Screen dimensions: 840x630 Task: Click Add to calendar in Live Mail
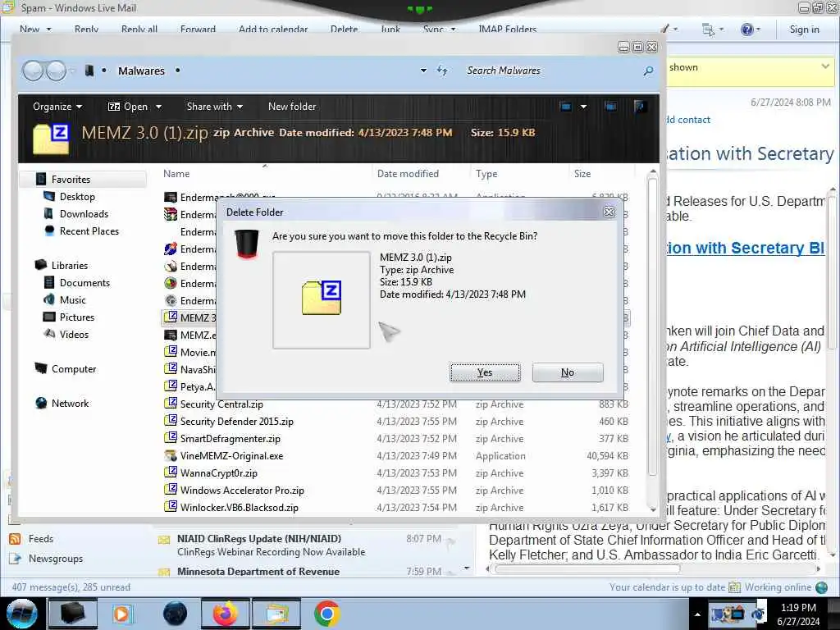pos(273,30)
